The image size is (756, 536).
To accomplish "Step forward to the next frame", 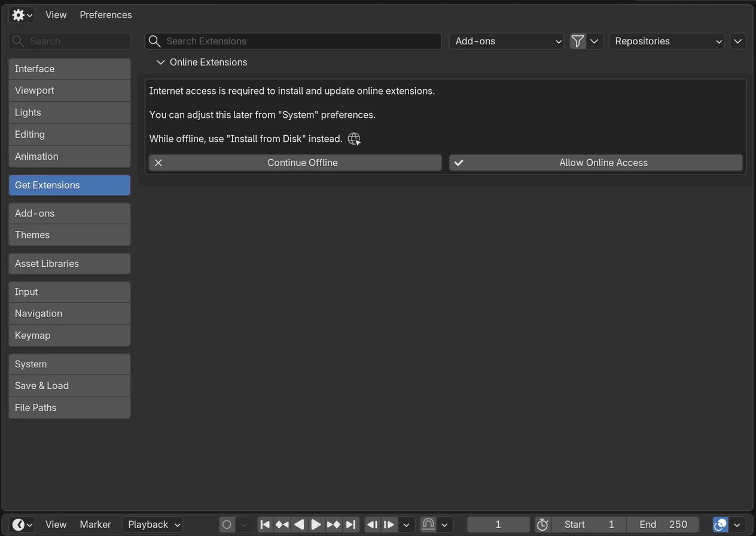I will [389, 525].
